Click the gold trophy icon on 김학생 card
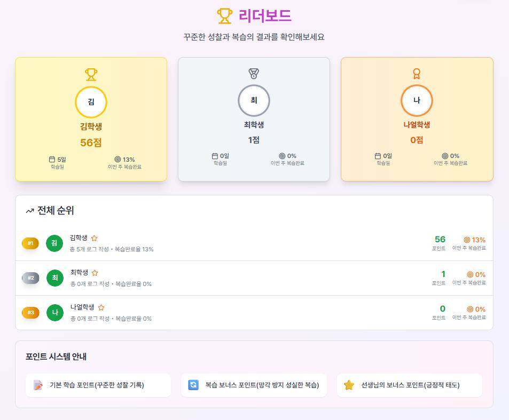Screen dimensions: 509x420 point(91,74)
